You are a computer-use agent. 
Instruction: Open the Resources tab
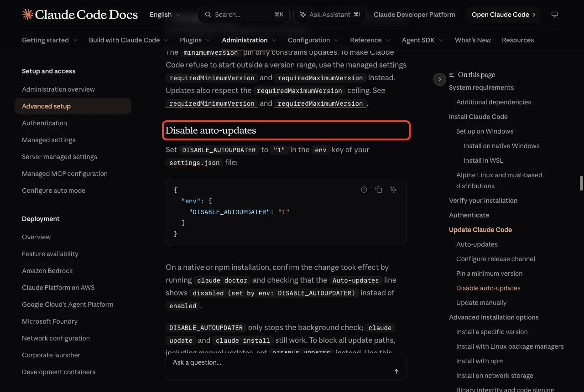(518, 40)
